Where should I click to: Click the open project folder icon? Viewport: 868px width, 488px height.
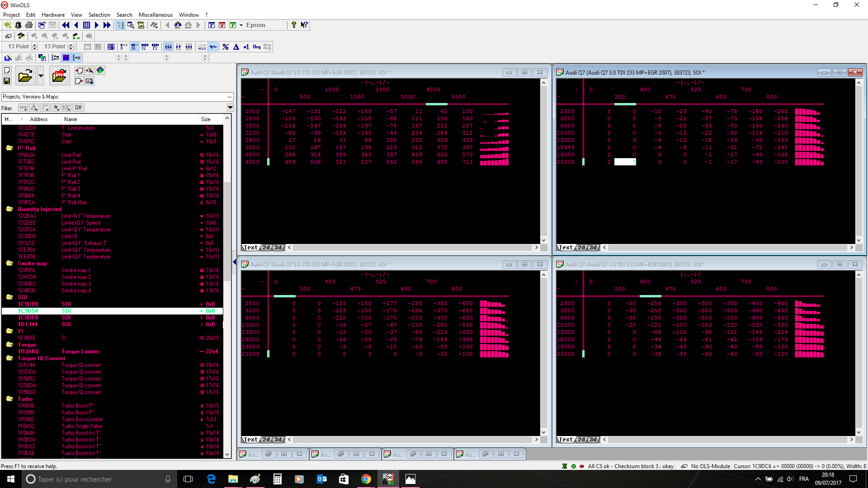point(25,76)
